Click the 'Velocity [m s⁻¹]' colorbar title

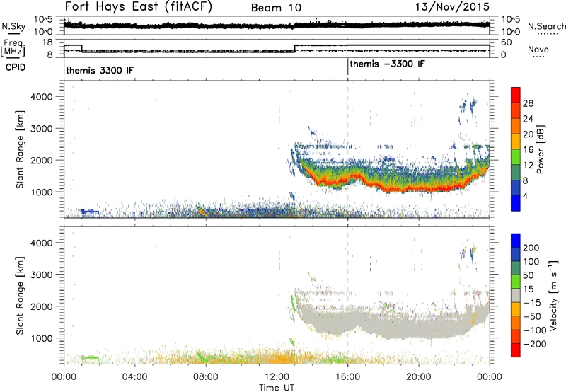(554, 295)
